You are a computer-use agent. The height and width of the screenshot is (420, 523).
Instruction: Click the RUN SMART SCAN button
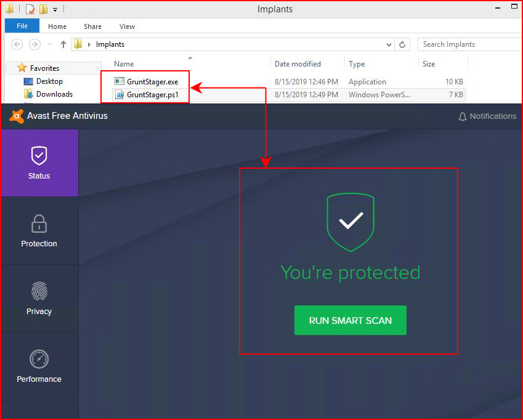tap(351, 320)
